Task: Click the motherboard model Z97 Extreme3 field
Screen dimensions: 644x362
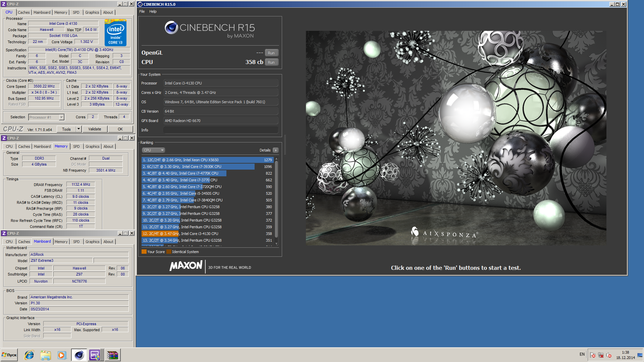Action: 61,260
